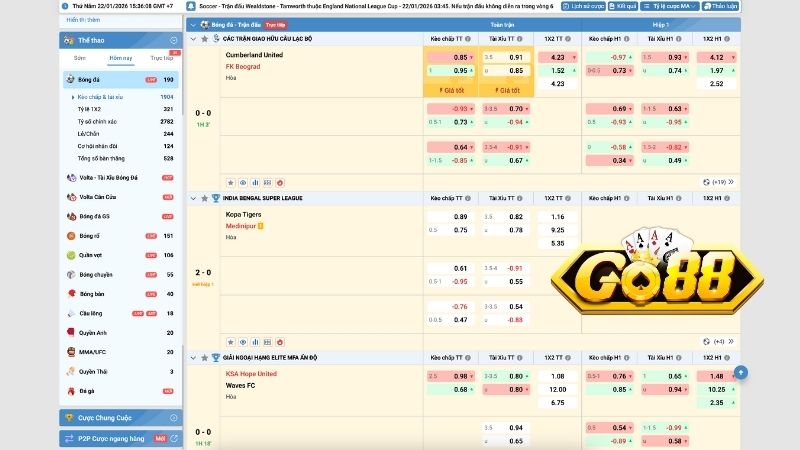The height and width of the screenshot is (450, 800).
Task: Collapse the Bóng đá - Trận đấu section chevron
Action: (x=193, y=24)
